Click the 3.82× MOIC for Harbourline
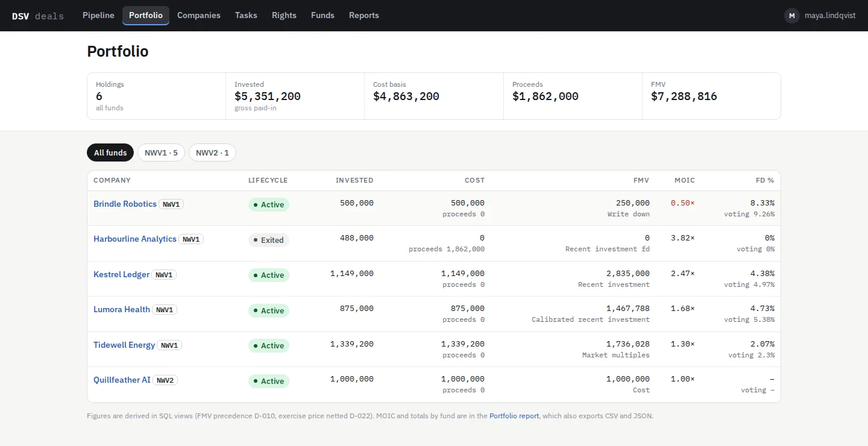The image size is (868, 446). pyautogui.click(x=683, y=238)
